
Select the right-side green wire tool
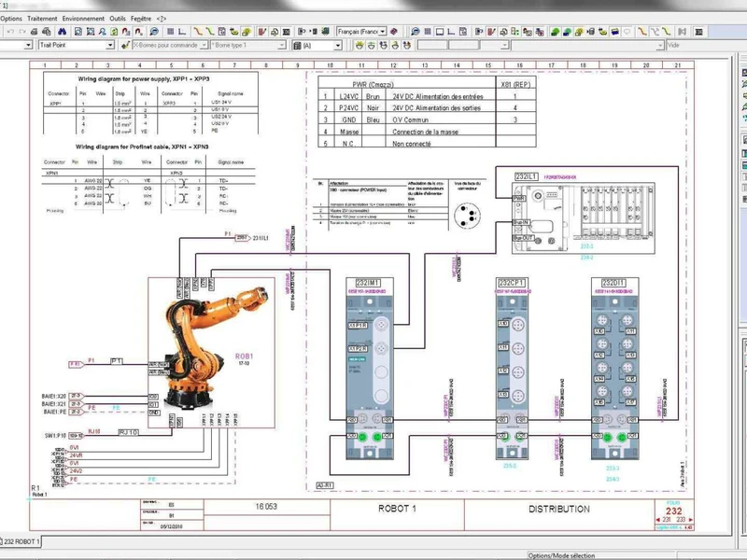click(x=667, y=32)
